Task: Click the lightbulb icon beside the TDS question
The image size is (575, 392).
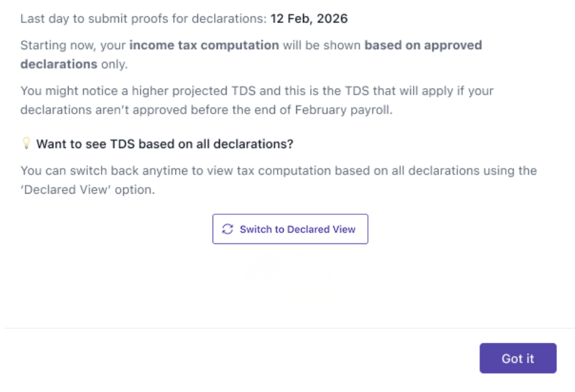Action: [26, 143]
